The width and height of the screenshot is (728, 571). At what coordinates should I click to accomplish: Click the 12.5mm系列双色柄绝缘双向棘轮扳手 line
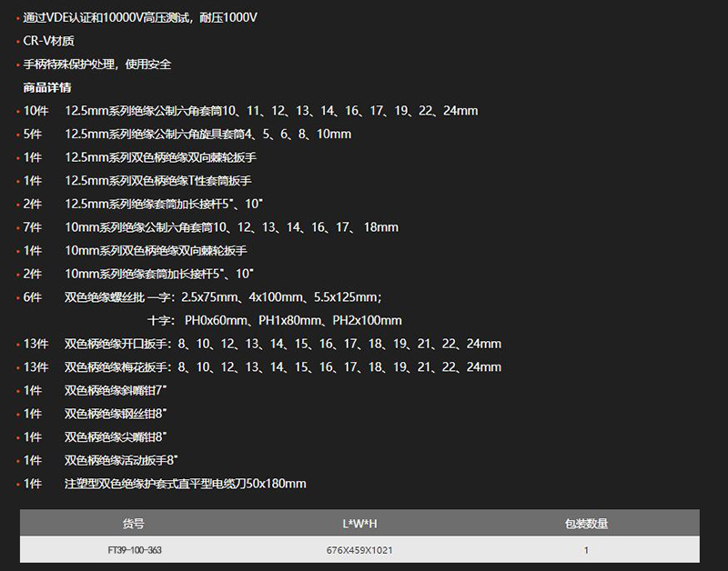[x=160, y=157]
